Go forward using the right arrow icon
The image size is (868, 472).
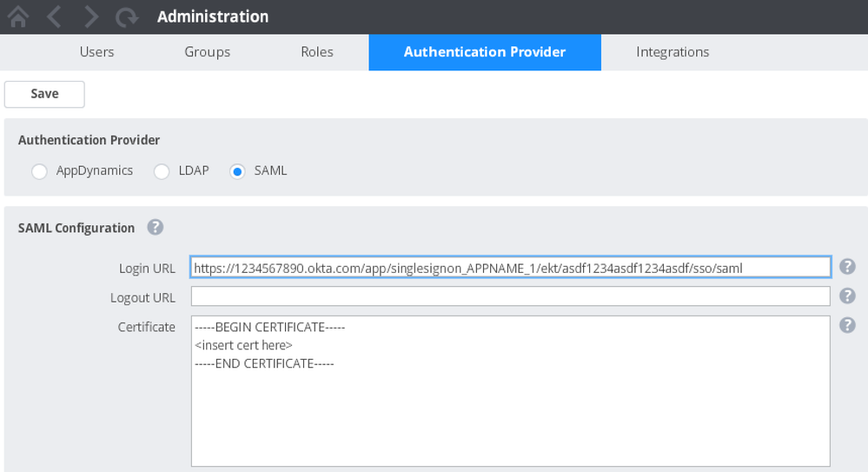point(90,17)
